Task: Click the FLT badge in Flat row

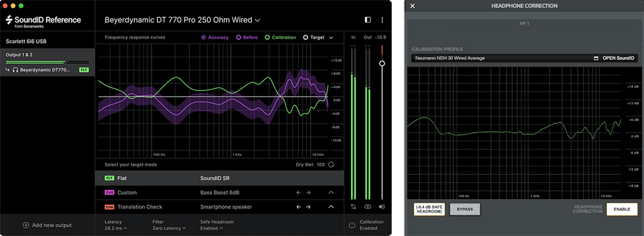Action: click(x=109, y=178)
